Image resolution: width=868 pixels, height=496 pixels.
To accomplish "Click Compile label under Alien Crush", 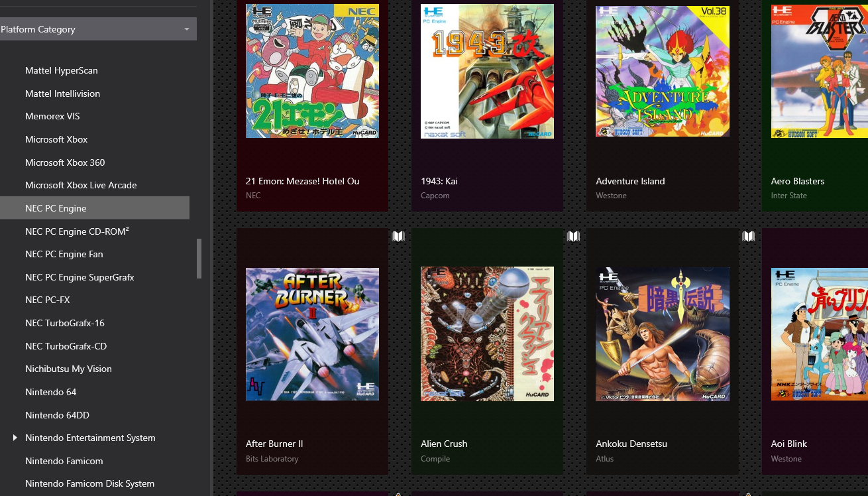I will (435, 459).
